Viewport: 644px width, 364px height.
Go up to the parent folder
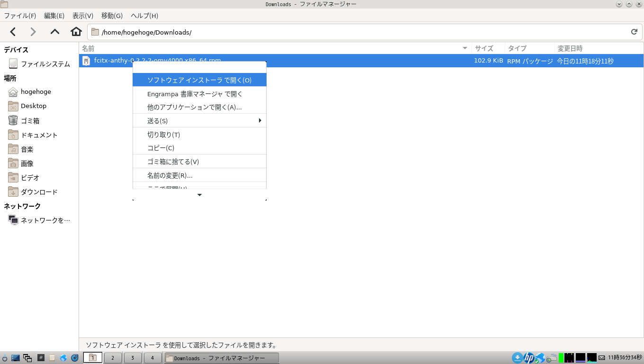pos(55,32)
